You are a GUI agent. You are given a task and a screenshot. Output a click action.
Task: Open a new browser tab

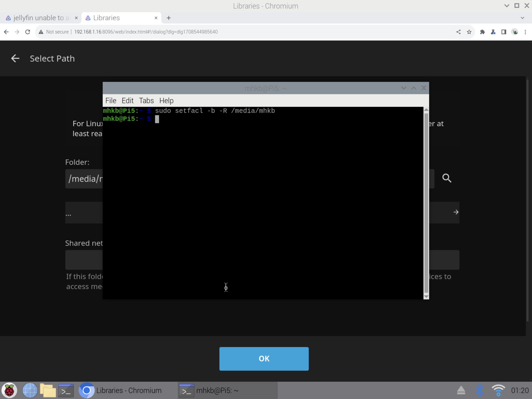pos(169,18)
